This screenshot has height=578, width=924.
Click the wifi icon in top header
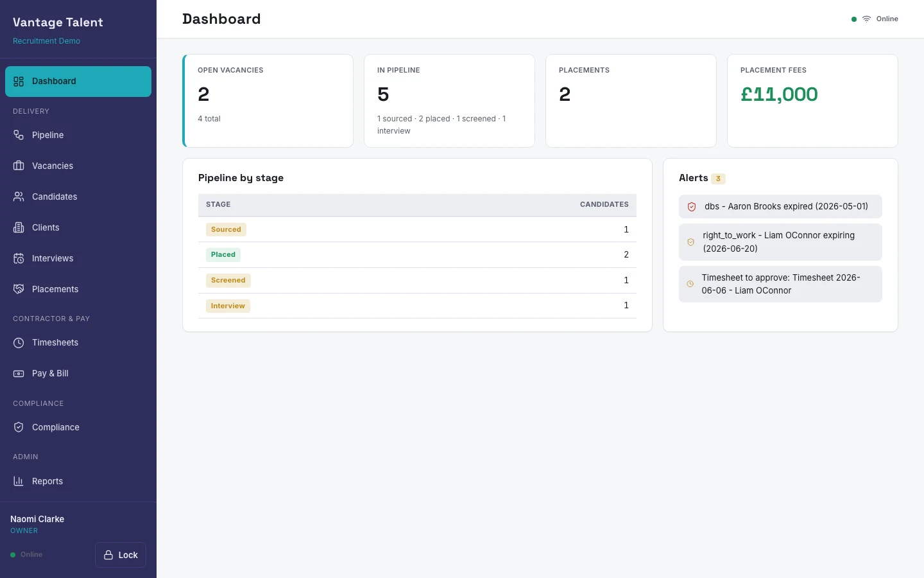[x=866, y=19]
